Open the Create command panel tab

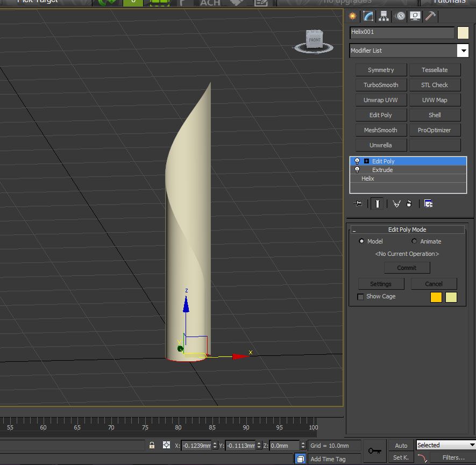coord(353,16)
